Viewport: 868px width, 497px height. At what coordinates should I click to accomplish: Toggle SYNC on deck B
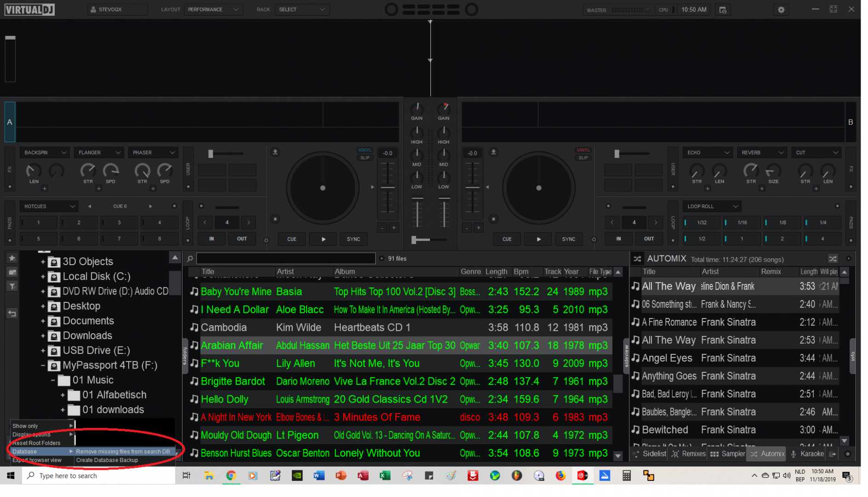point(569,239)
